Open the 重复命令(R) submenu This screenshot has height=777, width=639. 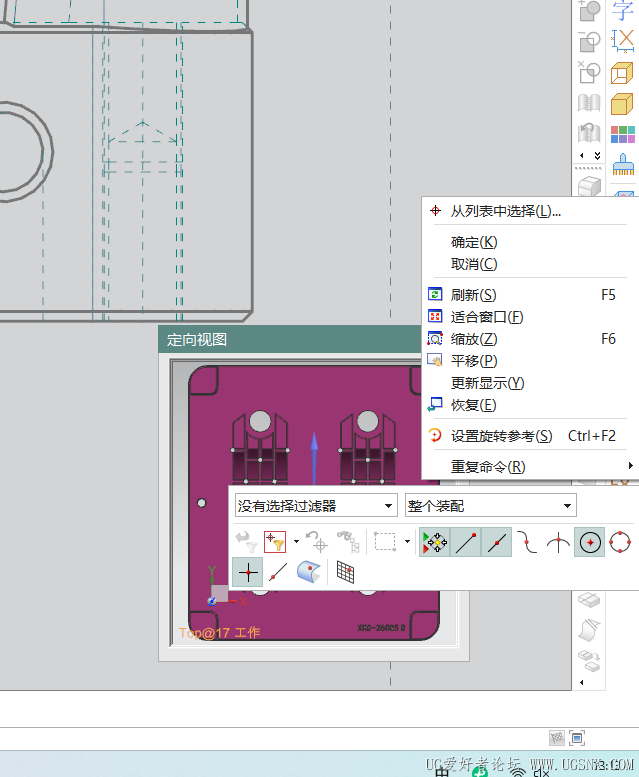tap(530, 467)
